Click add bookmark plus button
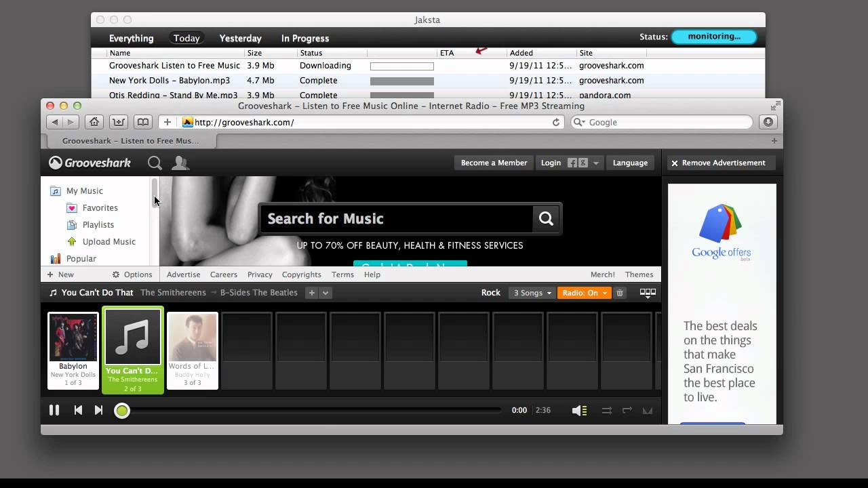The image size is (868, 488). [167, 122]
